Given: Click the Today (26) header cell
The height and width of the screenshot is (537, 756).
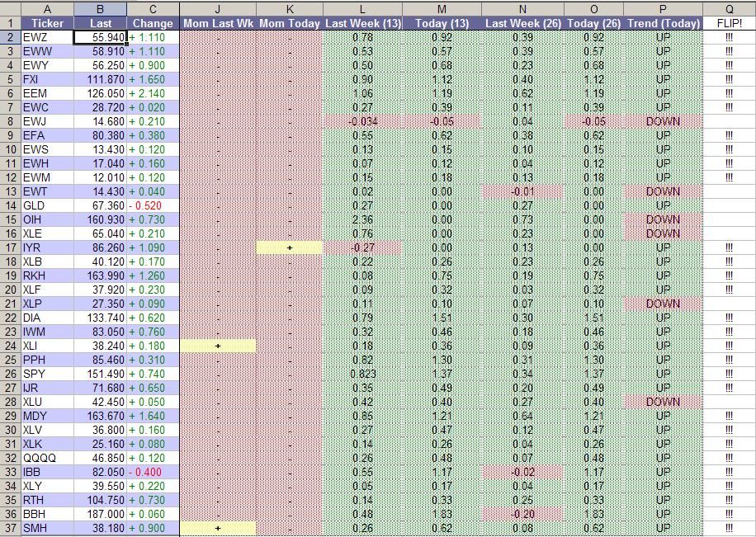Looking at the screenshot, I should [593, 23].
